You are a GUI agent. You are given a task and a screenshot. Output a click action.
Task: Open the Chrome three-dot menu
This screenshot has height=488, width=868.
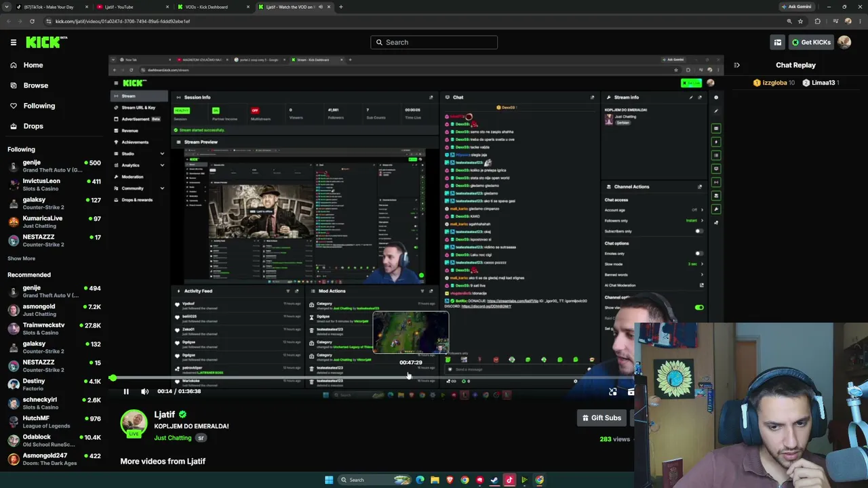(x=860, y=21)
